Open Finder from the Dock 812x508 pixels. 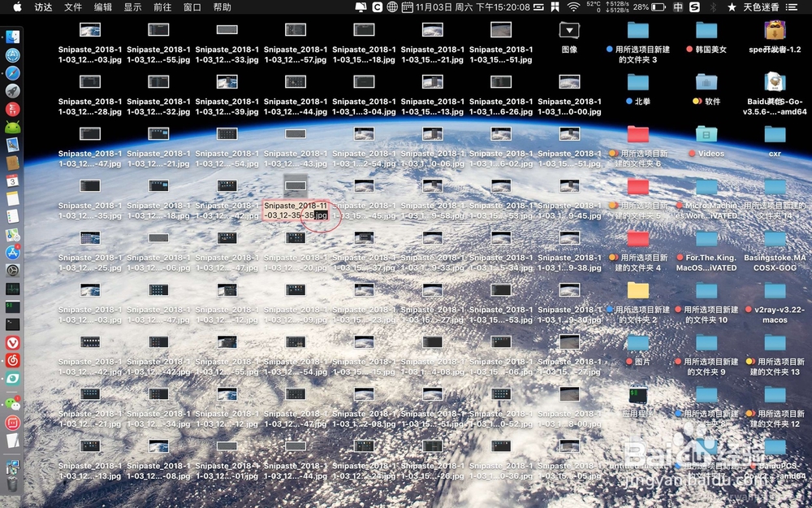click(12, 37)
